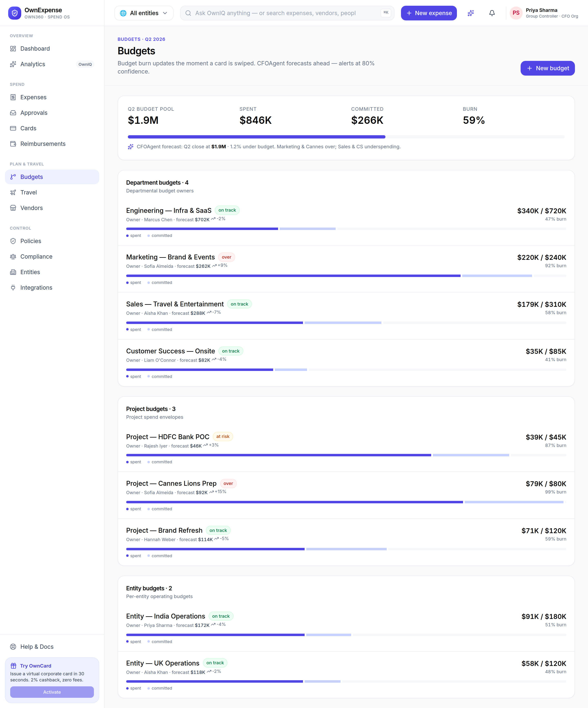Click the plus icon on New expense
588x708 pixels.
(x=409, y=13)
